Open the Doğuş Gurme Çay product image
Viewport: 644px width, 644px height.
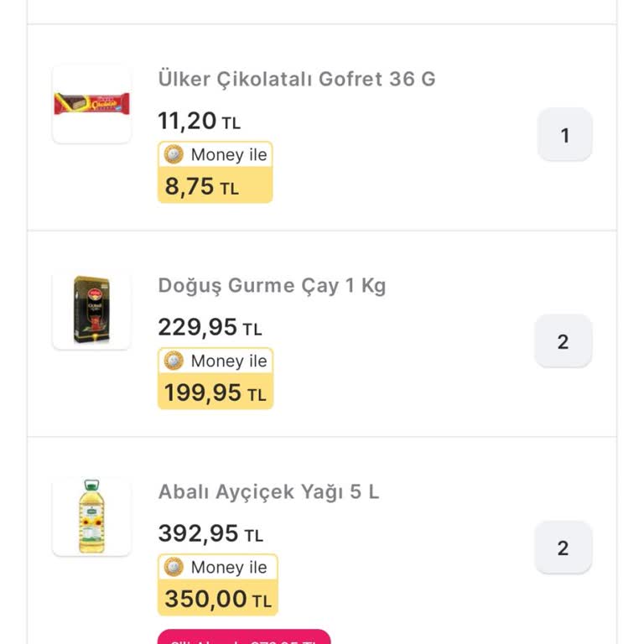coord(91,310)
